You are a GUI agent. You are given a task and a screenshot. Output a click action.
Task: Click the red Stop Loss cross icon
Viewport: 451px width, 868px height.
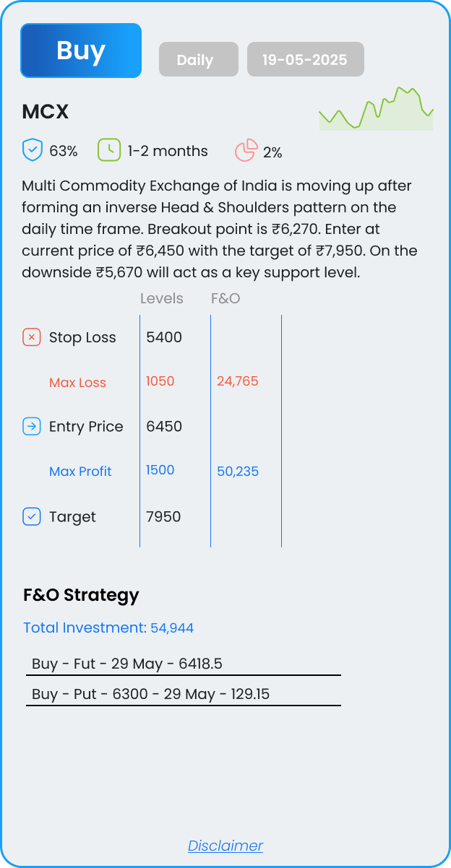point(32,337)
